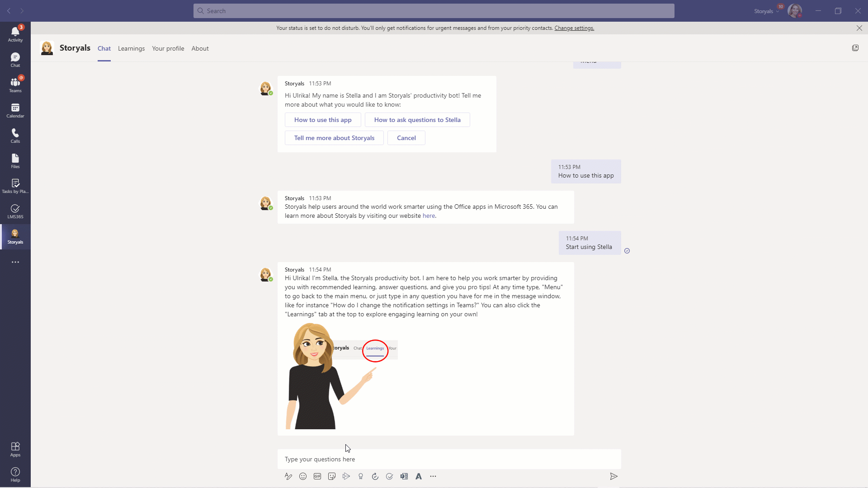Viewport: 868px width, 488px height.
Task: Click the Praise badge icon
Action: (x=361, y=476)
